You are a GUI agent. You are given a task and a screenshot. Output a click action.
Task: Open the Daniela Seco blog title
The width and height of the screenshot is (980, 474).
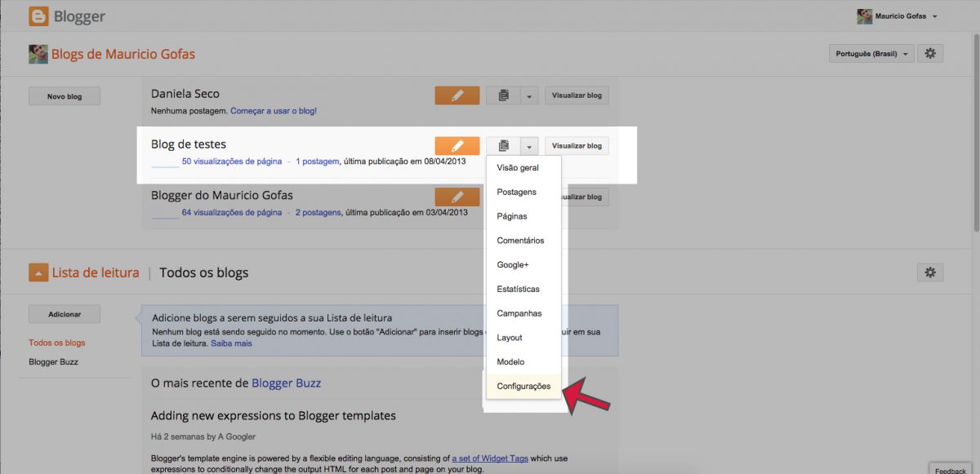click(x=185, y=94)
